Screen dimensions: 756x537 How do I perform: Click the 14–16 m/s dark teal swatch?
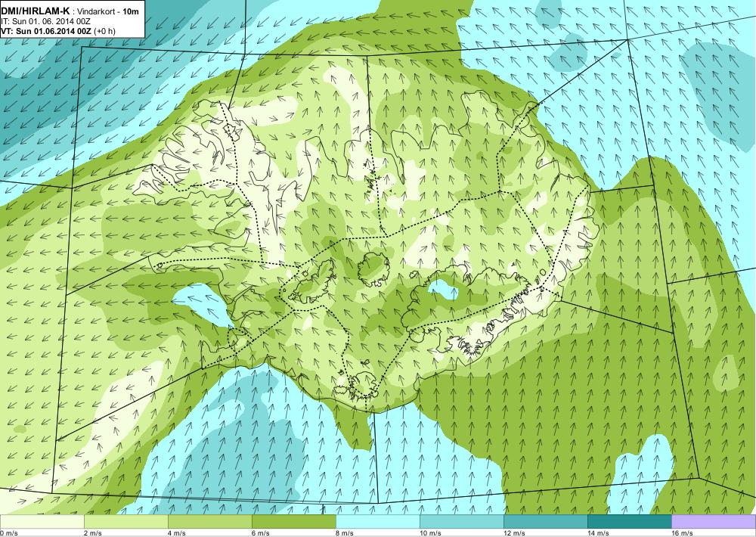click(x=629, y=522)
